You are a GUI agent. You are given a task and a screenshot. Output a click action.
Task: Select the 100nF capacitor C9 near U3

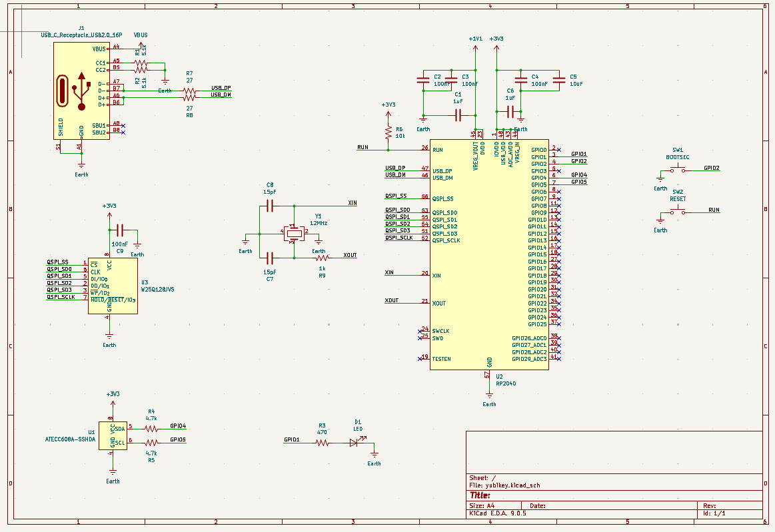tap(120, 230)
